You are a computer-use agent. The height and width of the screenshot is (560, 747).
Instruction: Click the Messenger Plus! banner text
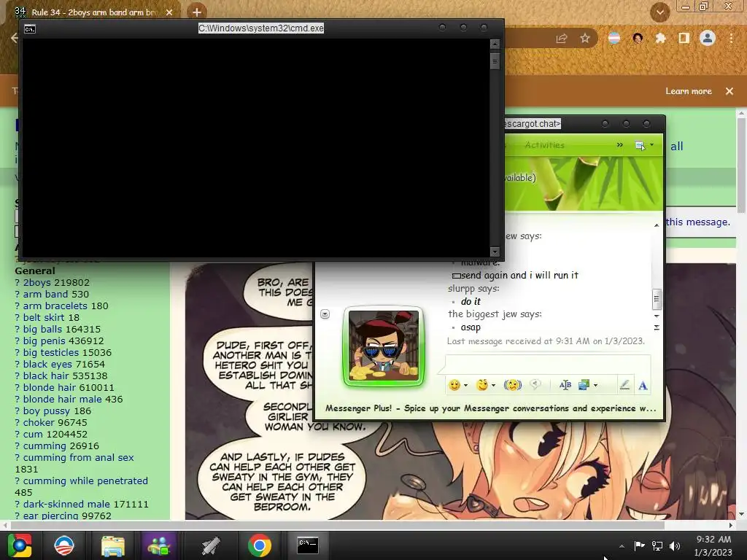point(491,408)
